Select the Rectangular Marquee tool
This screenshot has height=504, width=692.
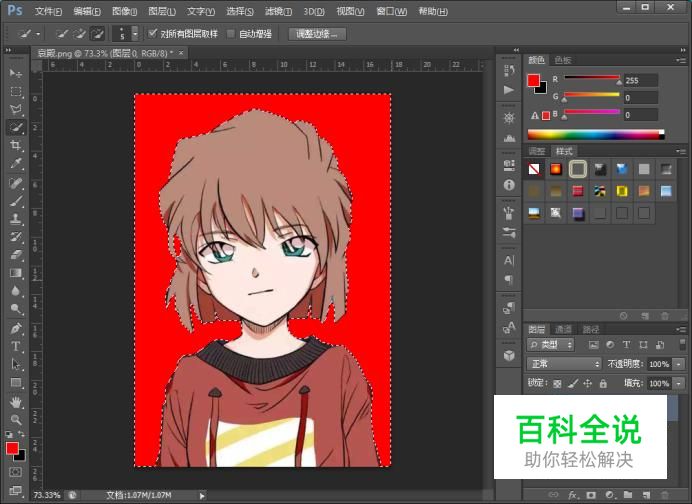16,91
